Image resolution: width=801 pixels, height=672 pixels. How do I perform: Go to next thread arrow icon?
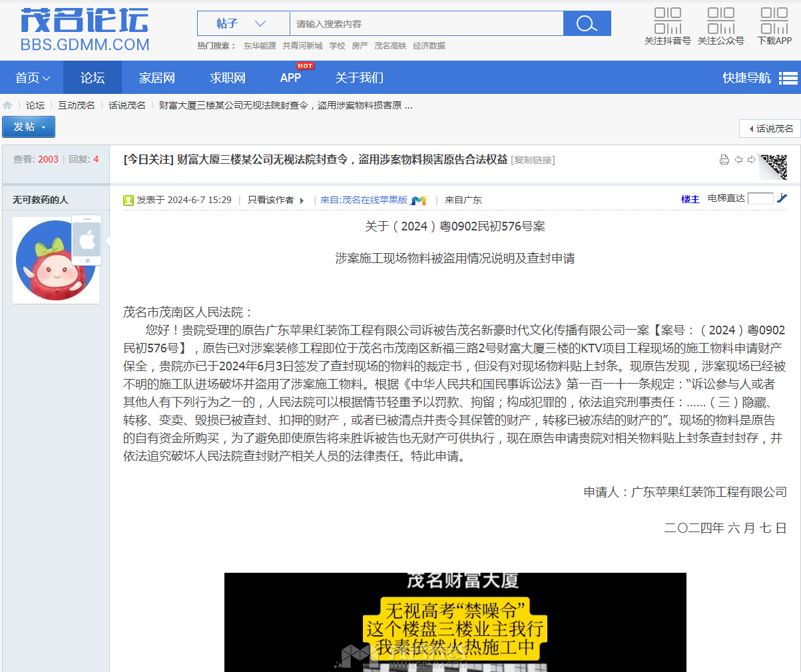[752, 159]
